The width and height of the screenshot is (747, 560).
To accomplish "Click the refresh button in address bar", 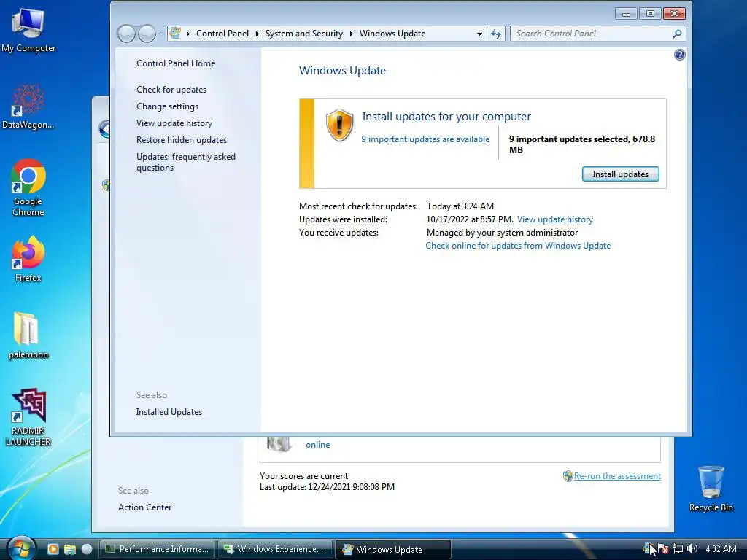I will coord(496,34).
